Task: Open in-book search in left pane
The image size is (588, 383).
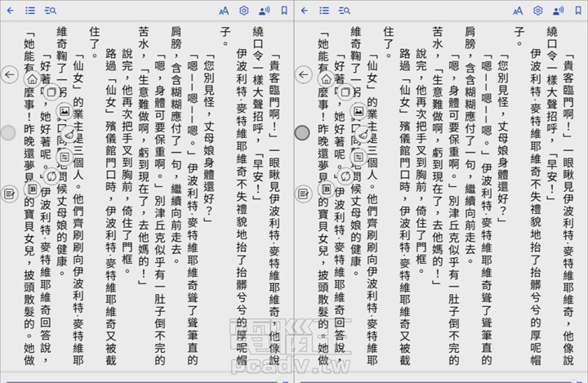Action: [51, 11]
